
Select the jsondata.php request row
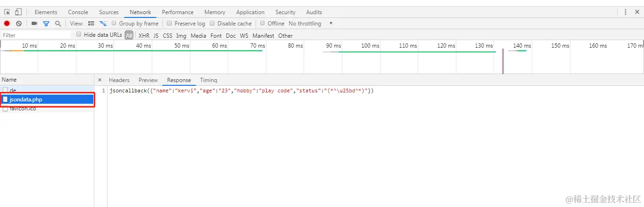(47, 99)
